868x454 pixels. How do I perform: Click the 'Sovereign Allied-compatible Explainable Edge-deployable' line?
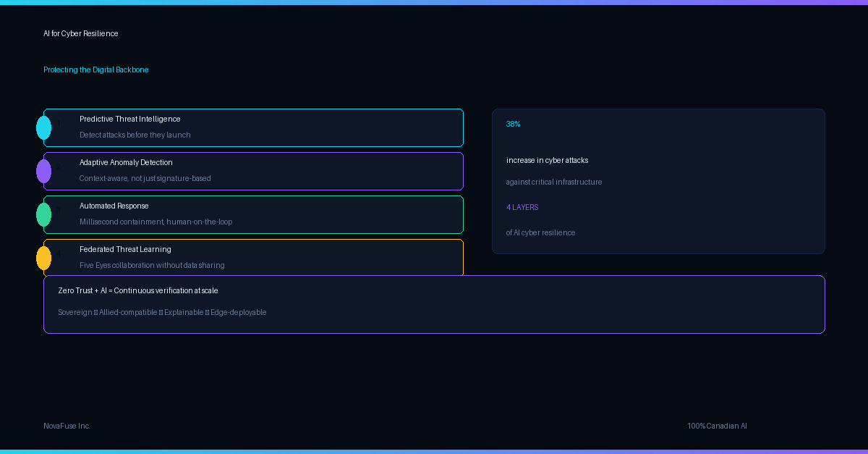pos(162,312)
